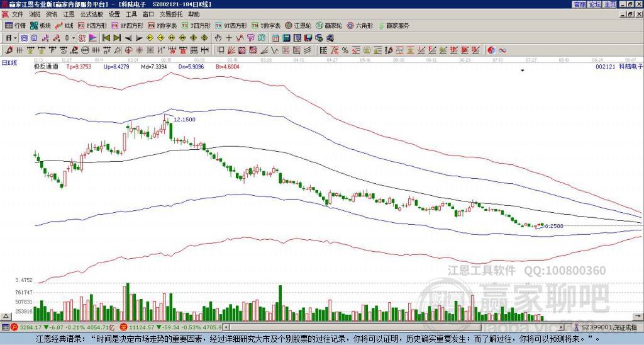Viewport: 644px width, 345px height.
Task: Open the 行情 quotes view
Action: pyautogui.click(x=15, y=25)
